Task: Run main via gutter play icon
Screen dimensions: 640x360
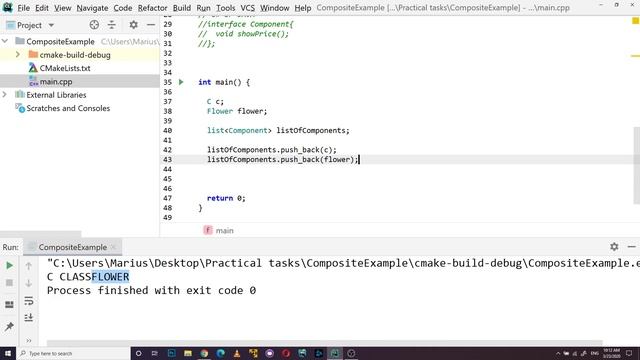Action: click(181, 82)
